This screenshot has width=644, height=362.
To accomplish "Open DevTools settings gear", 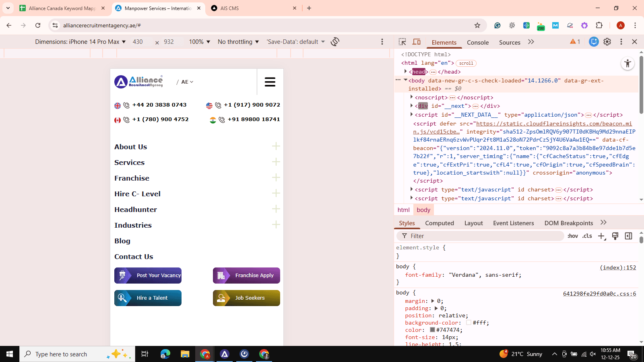I will [x=607, y=42].
